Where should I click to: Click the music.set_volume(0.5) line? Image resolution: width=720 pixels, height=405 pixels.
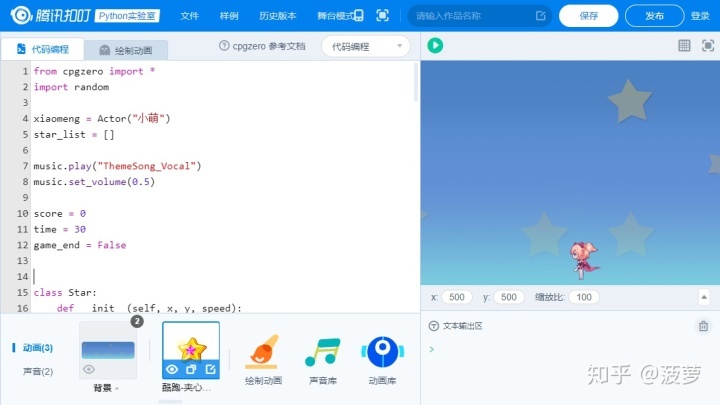pyautogui.click(x=94, y=182)
